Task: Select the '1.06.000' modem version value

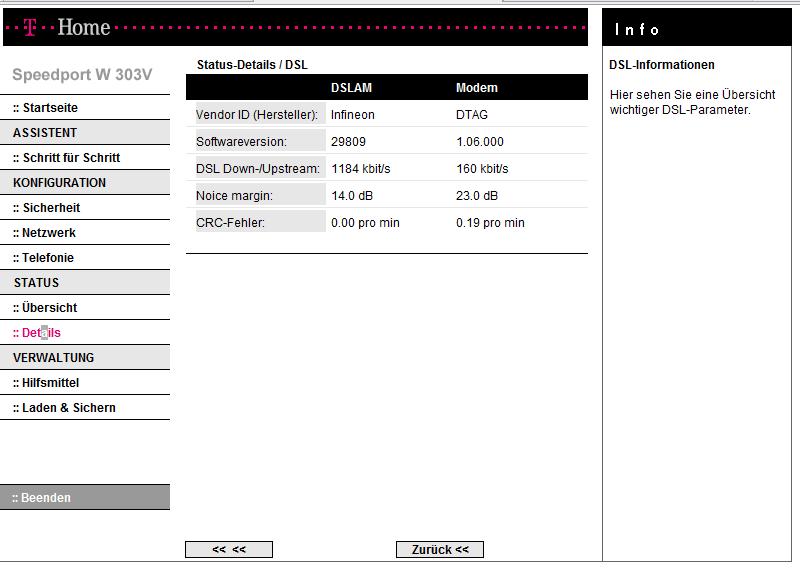Action: (480, 142)
